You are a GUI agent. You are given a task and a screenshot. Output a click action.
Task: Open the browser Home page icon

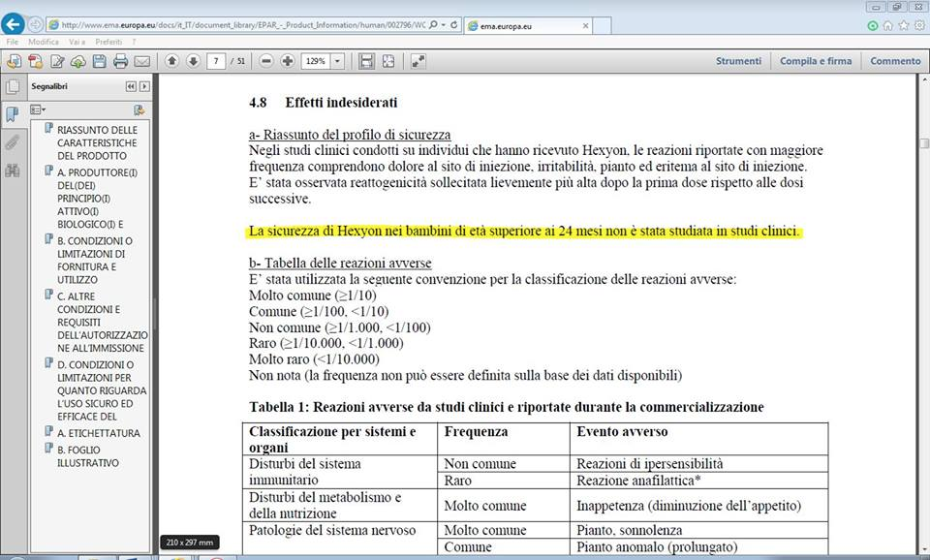(x=888, y=25)
